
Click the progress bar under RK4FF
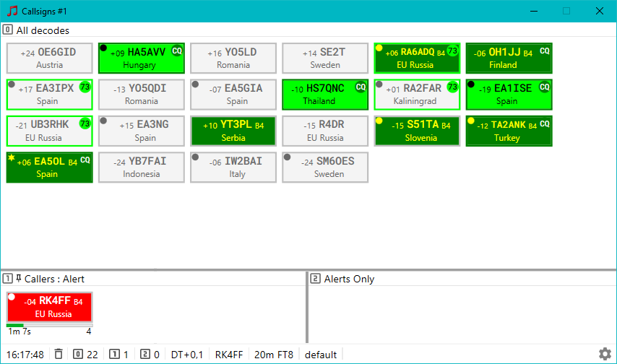(49, 325)
